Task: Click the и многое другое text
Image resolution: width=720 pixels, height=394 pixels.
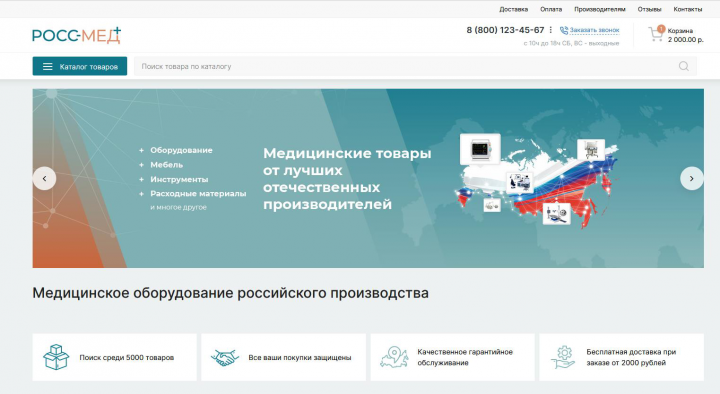Action: [x=178, y=208]
